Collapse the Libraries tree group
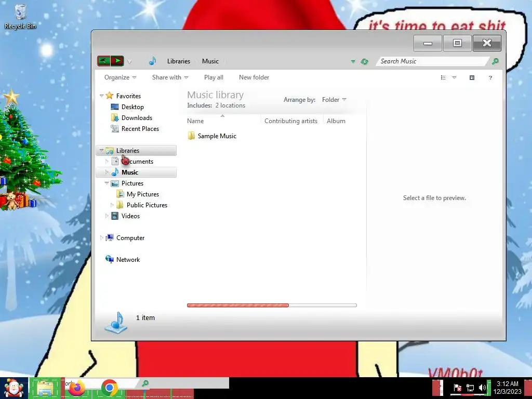The image size is (532, 399). (x=101, y=150)
